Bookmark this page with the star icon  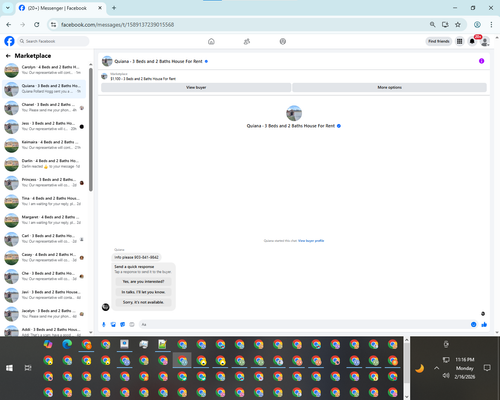click(x=458, y=24)
